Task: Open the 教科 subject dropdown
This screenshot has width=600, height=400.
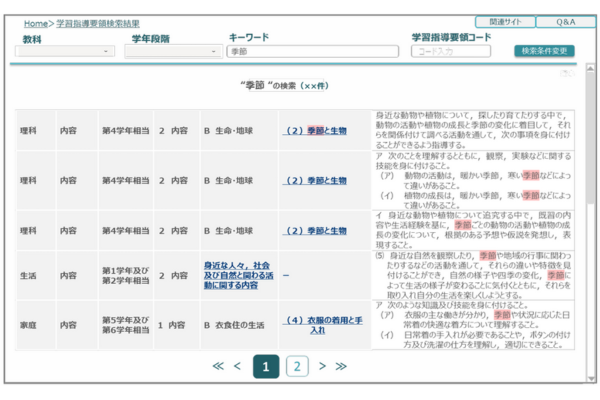Action: coord(67,51)
